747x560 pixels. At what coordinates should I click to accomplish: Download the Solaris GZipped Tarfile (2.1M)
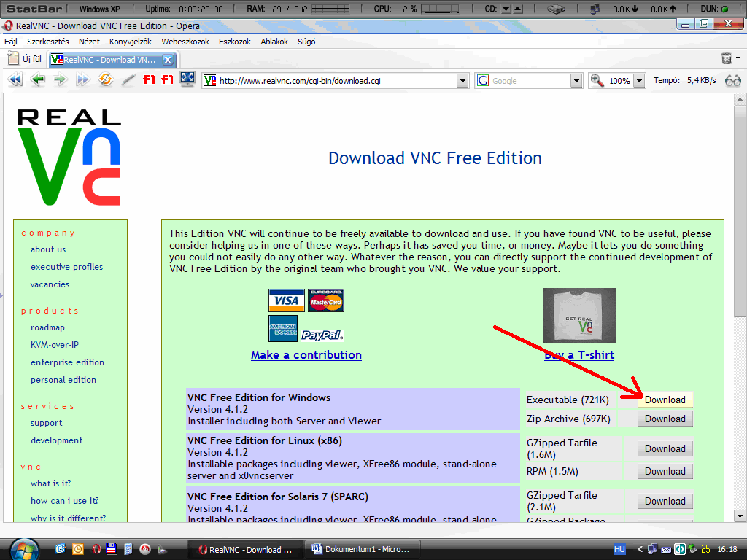click(x=665, y=502)
